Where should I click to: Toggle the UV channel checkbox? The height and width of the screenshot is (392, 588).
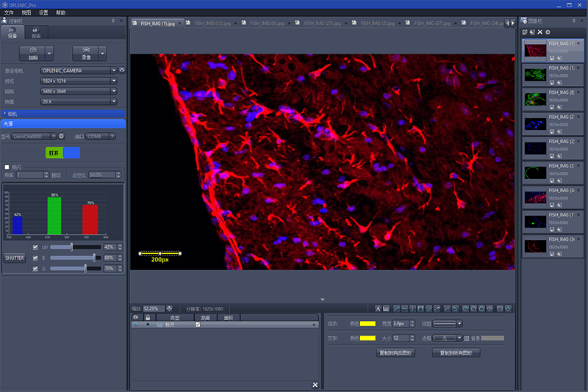pyautogui.click(x=35, y=247)
